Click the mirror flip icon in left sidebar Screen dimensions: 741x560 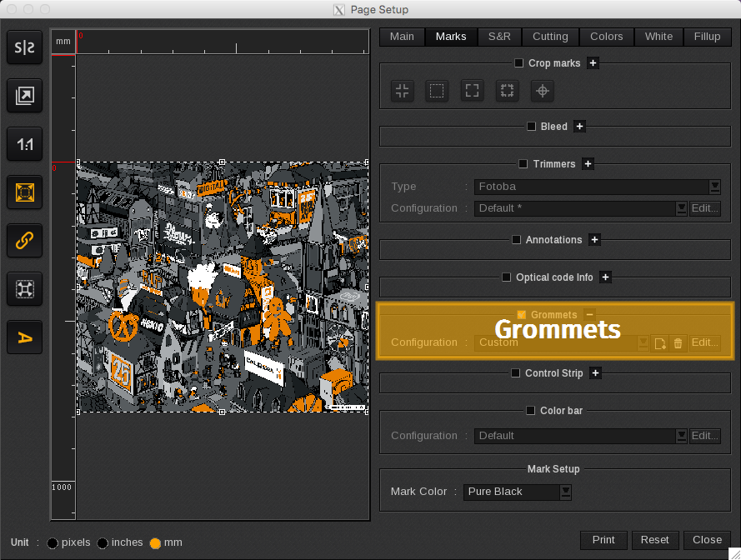coord(25,48)
